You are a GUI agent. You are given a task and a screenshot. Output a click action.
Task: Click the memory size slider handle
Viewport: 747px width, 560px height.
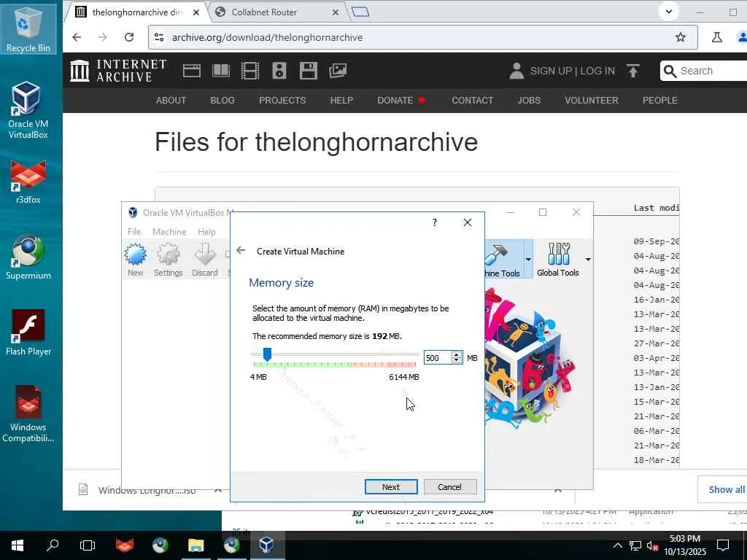coord(267,354)
